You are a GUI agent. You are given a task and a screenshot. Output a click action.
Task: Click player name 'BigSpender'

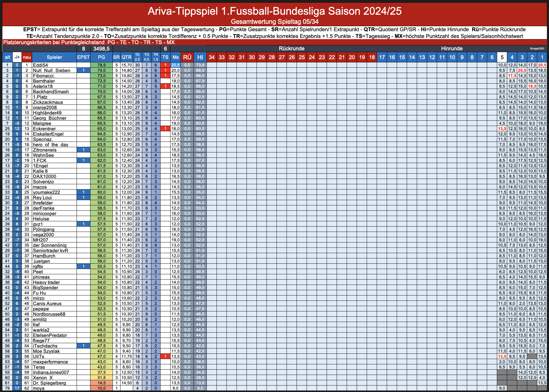(x=45, y=288)
